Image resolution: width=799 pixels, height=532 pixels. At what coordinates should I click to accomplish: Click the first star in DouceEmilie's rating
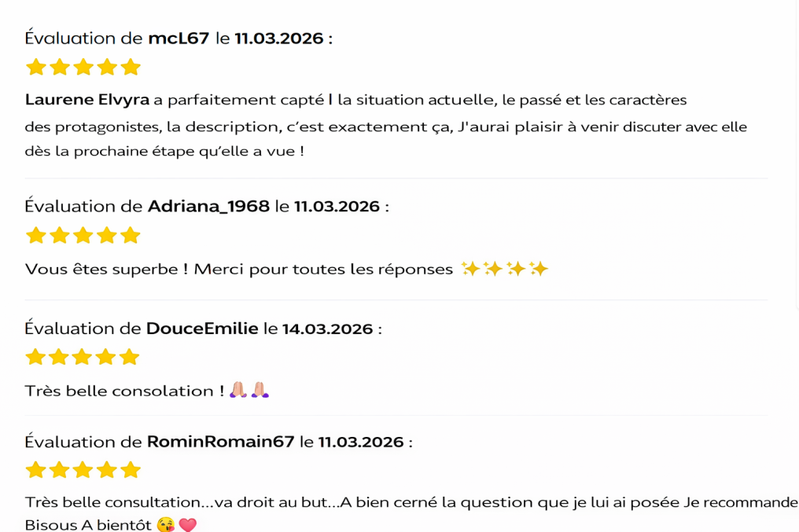click(35, 358)
